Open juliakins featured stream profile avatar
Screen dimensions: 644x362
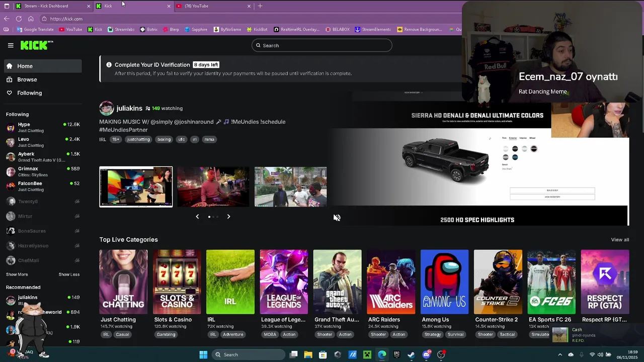click(x=106, y=108)
